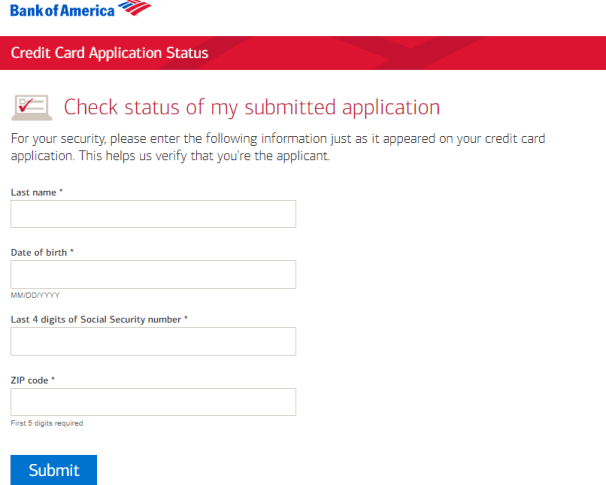The height and width of the screenshot is (485, 606).
Task: Click the 'First 5 digits required' hint
Action: (47, 423)
